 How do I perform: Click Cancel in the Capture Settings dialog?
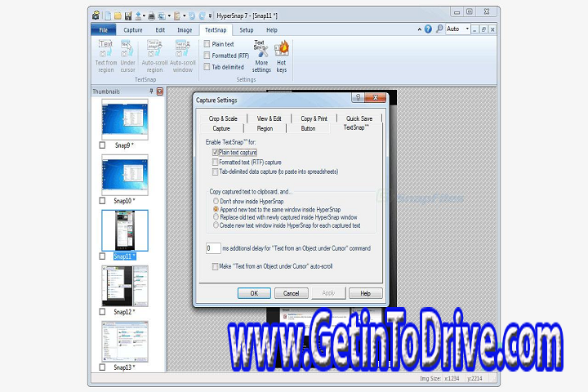click(292, 293)
